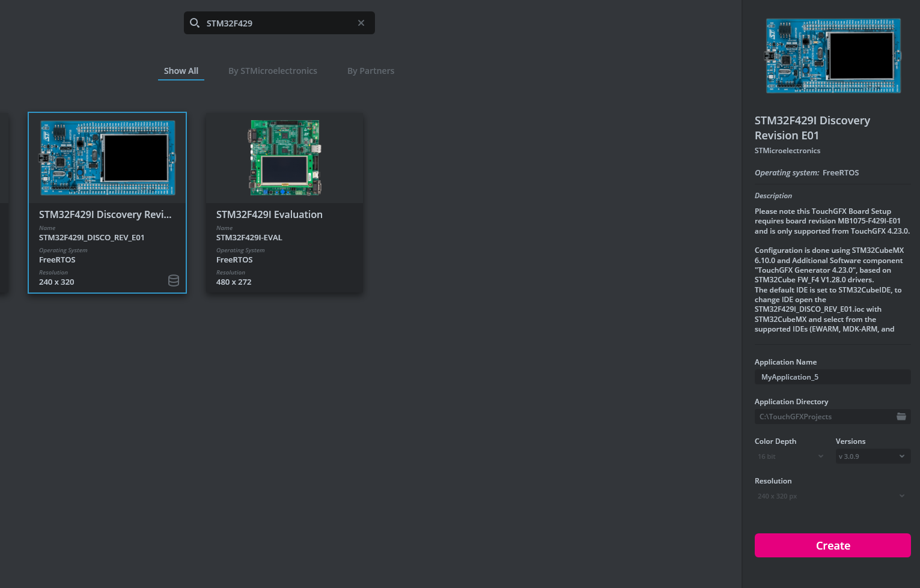The width and height of the screenshot is (920, 588).
Task: Click the Create button
Action: point(833,545)
